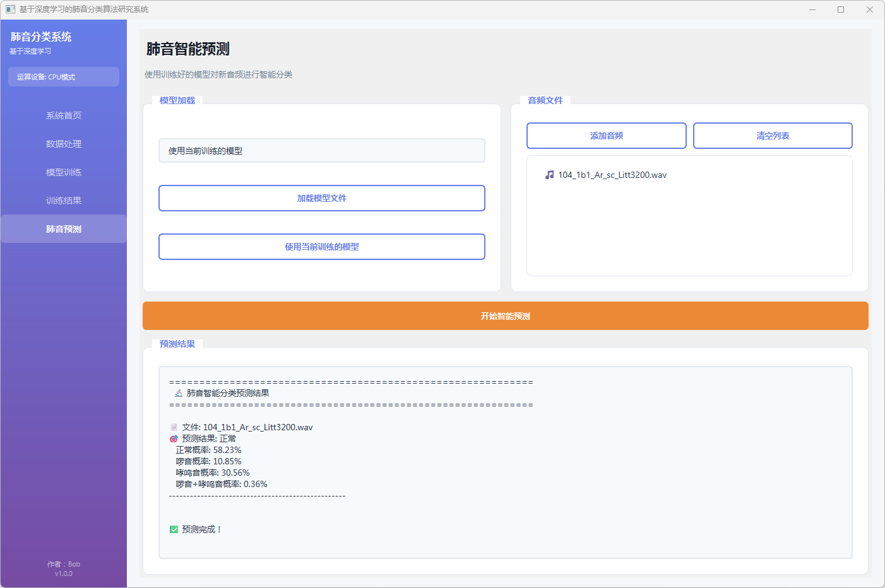The width and height of the screenshot is (885, 588).
Task: Click the 肺音智能预测 page heading
Action: coord(188,49)
